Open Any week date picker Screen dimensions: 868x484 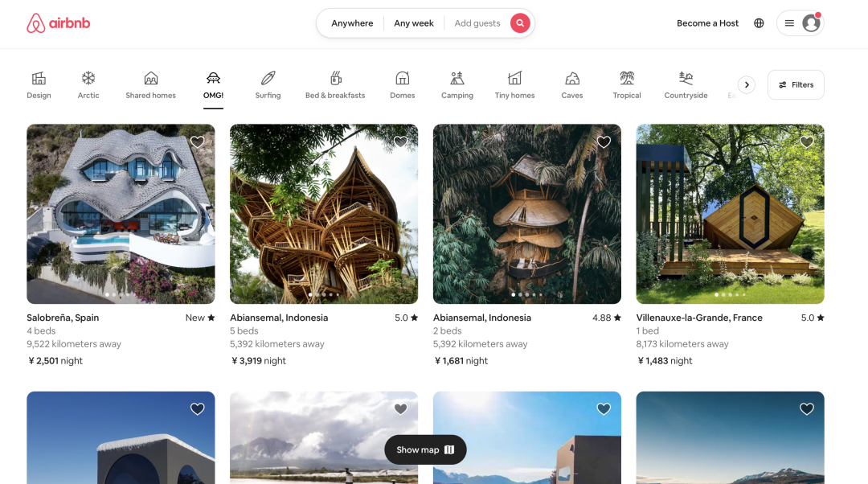point(414,23)
